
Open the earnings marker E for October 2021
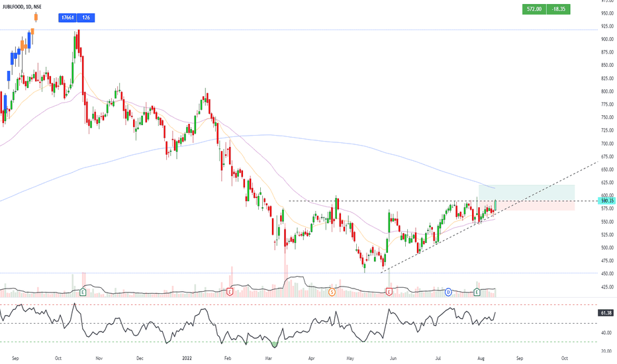(83, 292)
